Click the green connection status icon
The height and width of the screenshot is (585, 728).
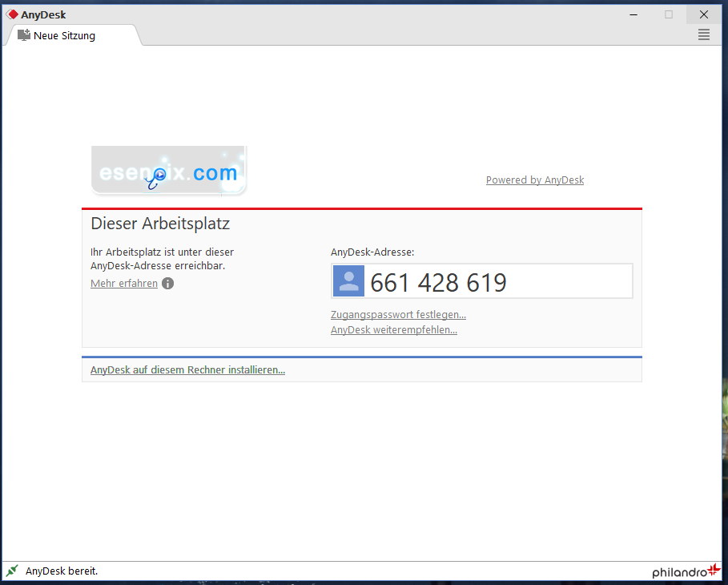12,570
